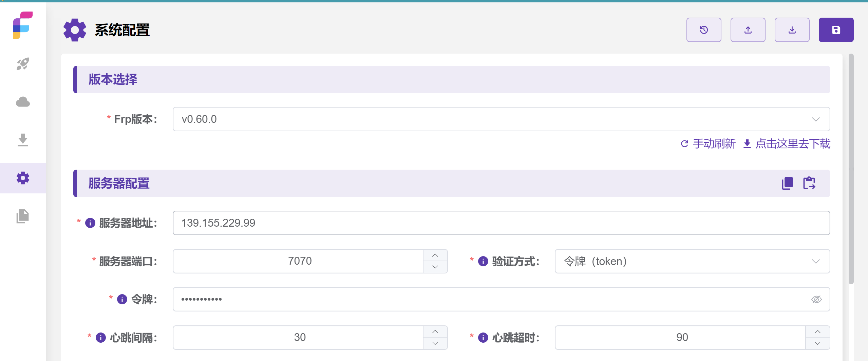This screenshot has width=868, height=361.
Task: Show info tooltip for 验证方式
Action: click(483, 261)
